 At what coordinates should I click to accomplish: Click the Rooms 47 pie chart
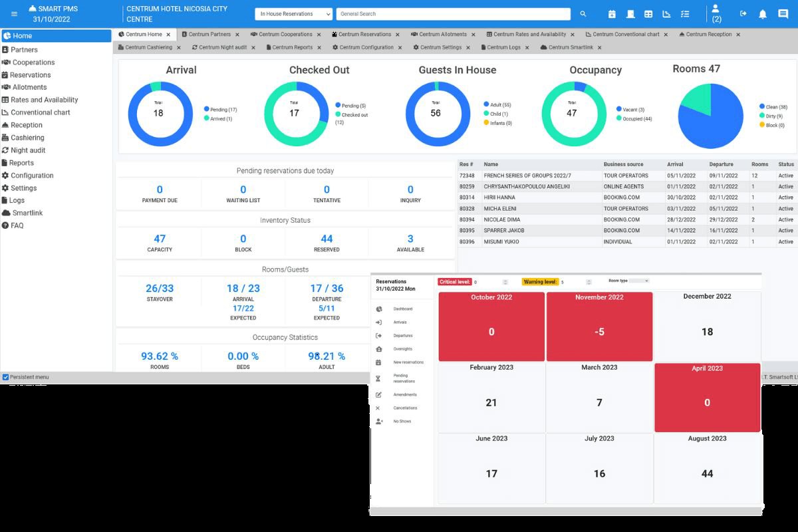pos(710,116)
